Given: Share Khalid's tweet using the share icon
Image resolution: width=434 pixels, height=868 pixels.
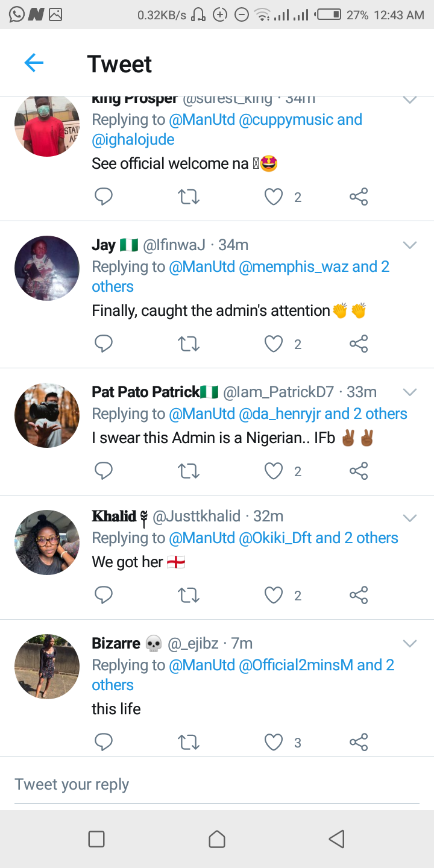Looking at the screenshot, I should click(x=359, y=595).
